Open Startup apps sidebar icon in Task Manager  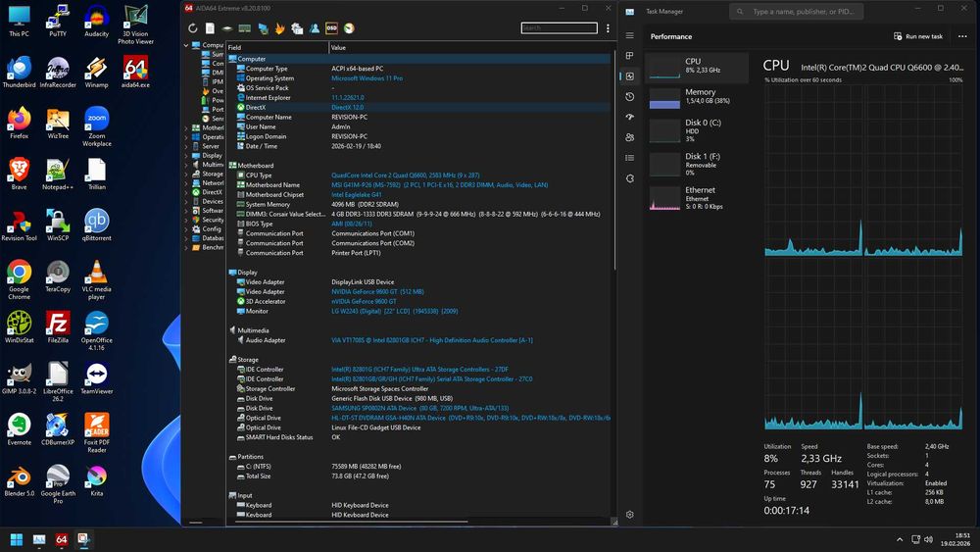tap(629, 117)
